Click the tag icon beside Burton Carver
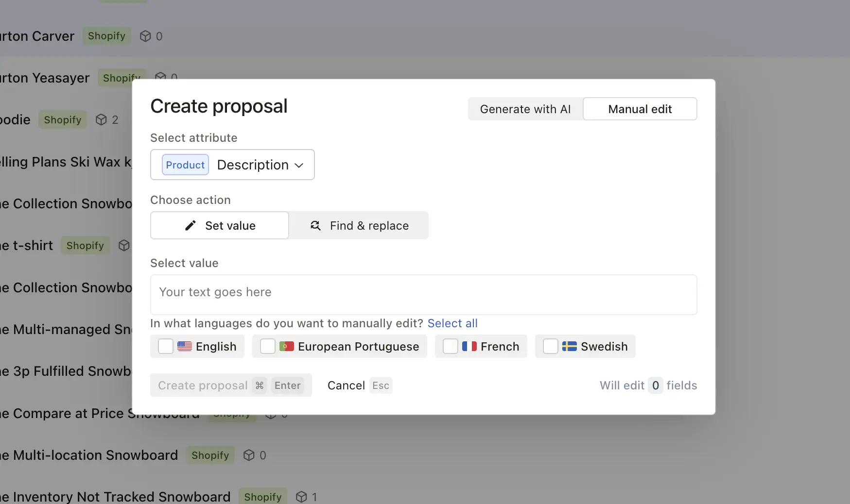Image resolution: width=850 pixels, height=504 pixels. pyautogui.click(x=145, y=36)
